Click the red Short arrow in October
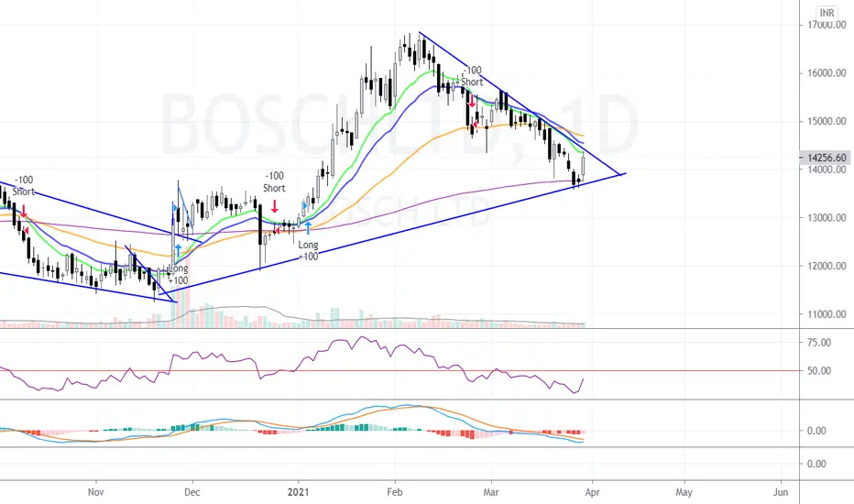The height and width of the screenshot is (504, 854). 24,211
